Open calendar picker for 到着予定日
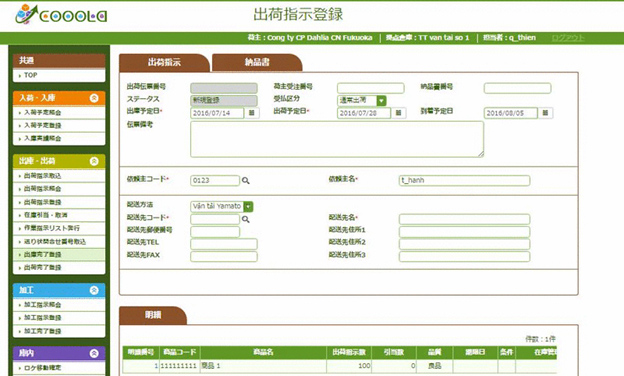Screen dimensions: 624x376 (545, 113)
